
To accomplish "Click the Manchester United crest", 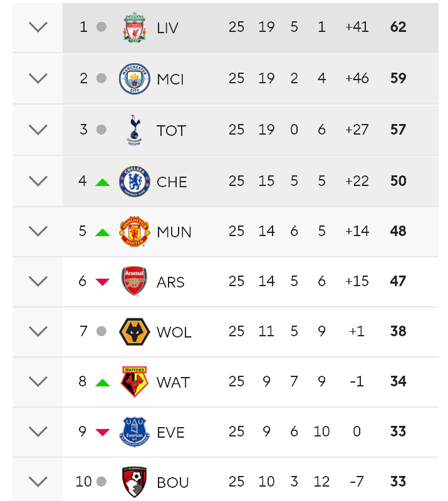I will [134, 232].
